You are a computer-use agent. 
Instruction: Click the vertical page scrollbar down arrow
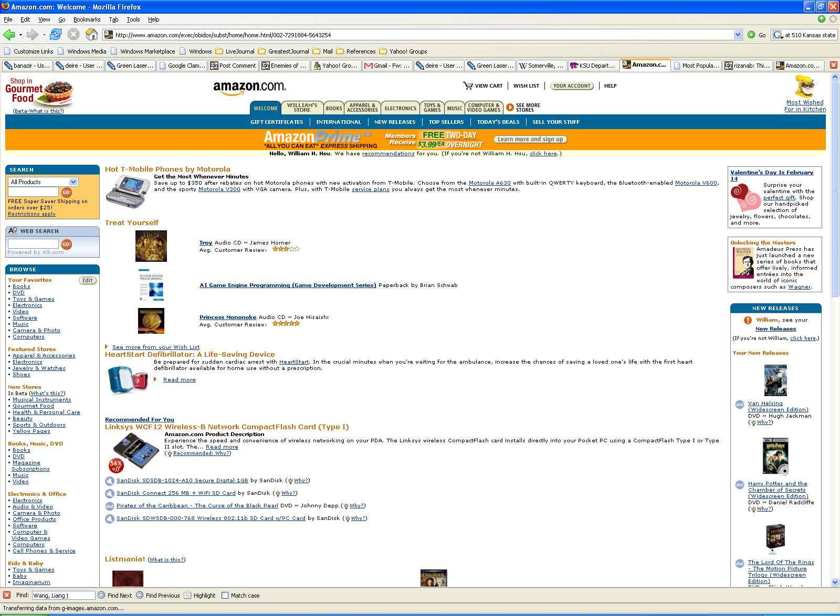(x=835, y=582)
